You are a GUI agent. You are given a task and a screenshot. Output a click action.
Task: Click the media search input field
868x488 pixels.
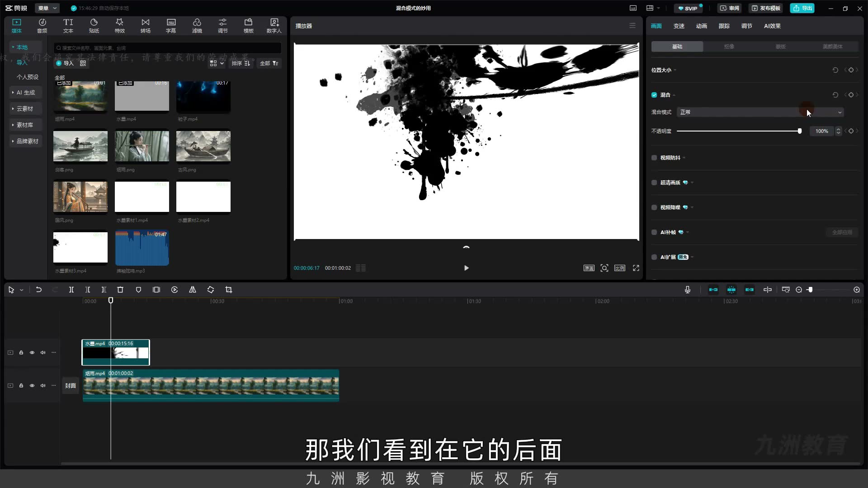(x=168, y=48)
